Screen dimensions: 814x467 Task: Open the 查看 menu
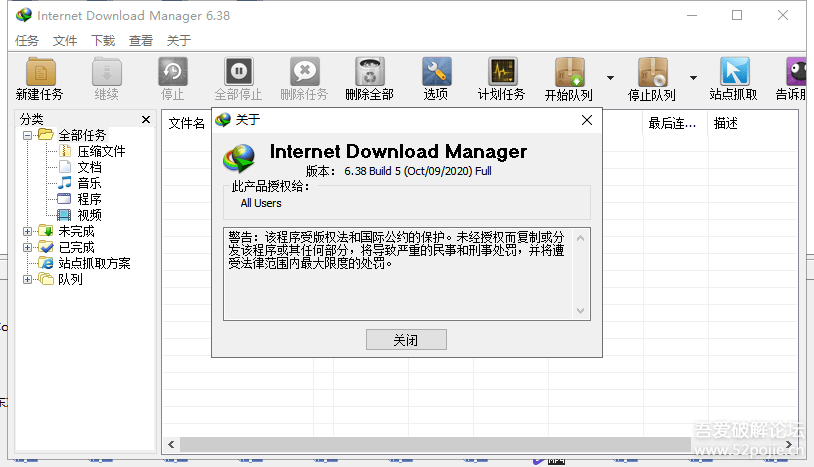(141, 40)
